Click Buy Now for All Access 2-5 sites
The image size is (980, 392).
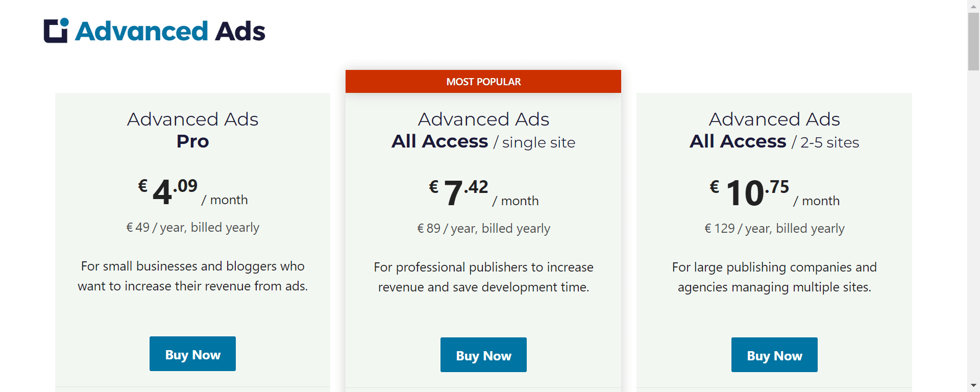774,355
